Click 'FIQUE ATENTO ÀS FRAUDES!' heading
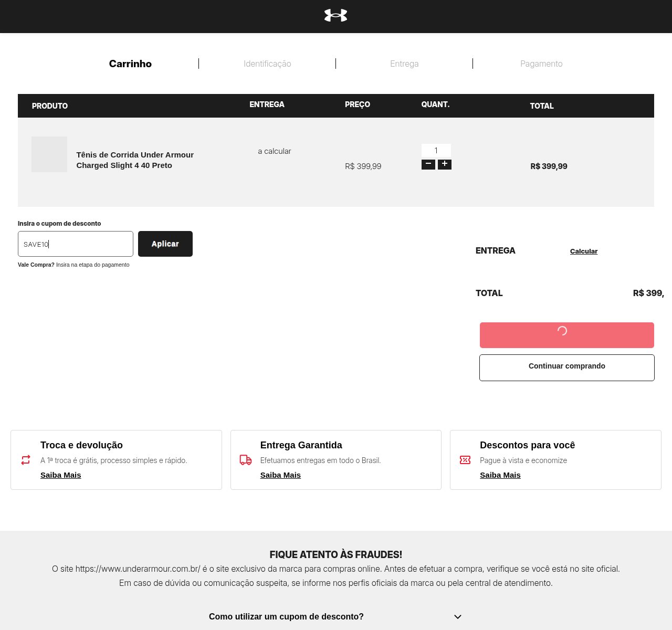 336,554
